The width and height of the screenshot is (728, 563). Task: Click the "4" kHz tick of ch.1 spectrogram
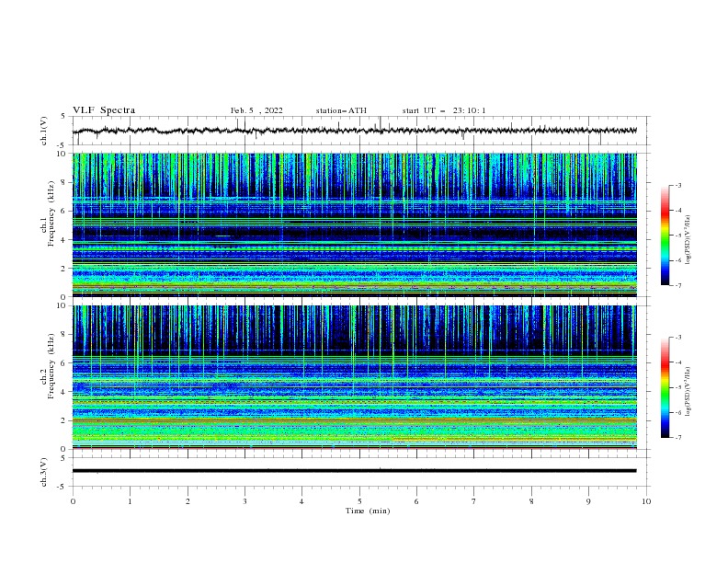point(64,240)
